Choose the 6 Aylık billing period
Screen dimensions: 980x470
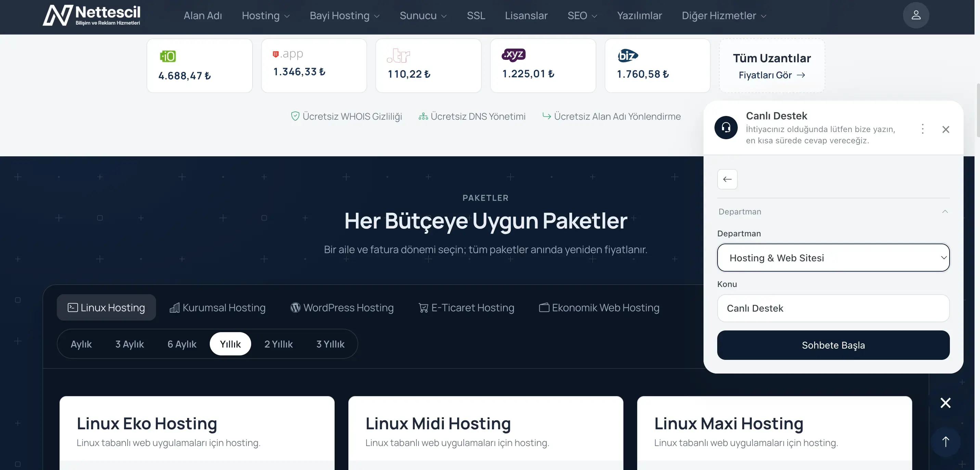[x=182, y=344]
